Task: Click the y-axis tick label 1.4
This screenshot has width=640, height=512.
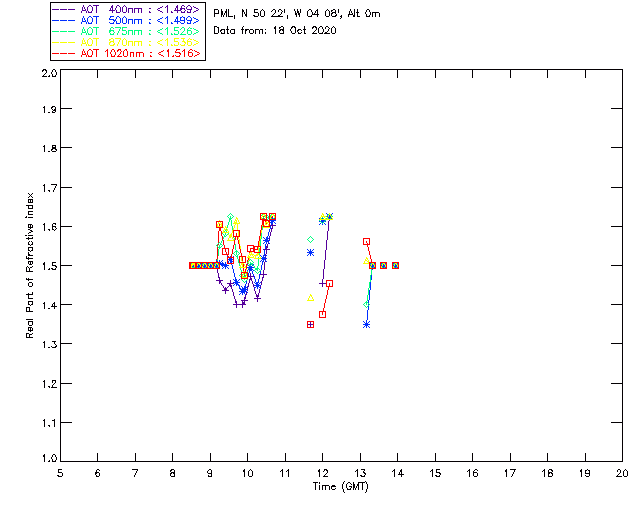Action: pyautogui.click(x=49, y=305)
